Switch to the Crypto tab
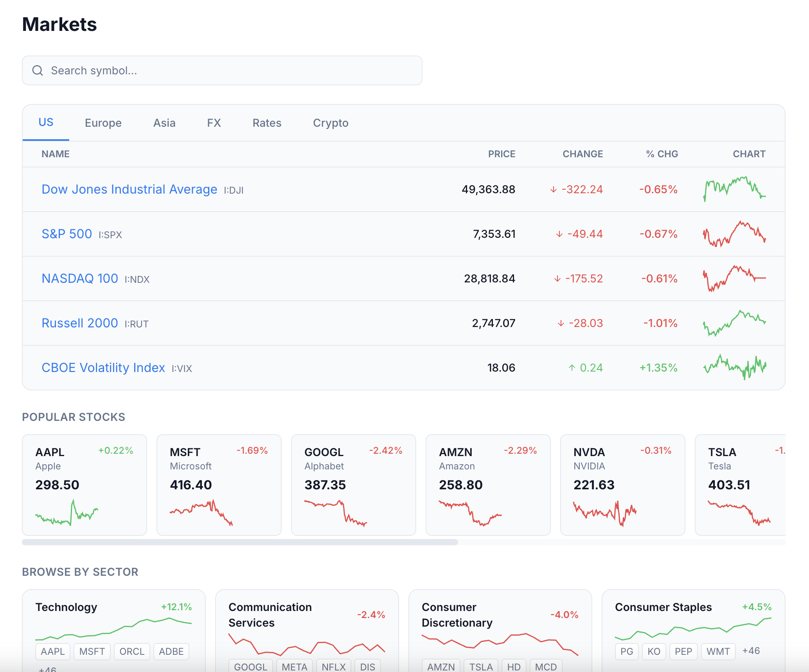Image resolution: width=809 pixels, height=672 pixels. coord(331,123)
